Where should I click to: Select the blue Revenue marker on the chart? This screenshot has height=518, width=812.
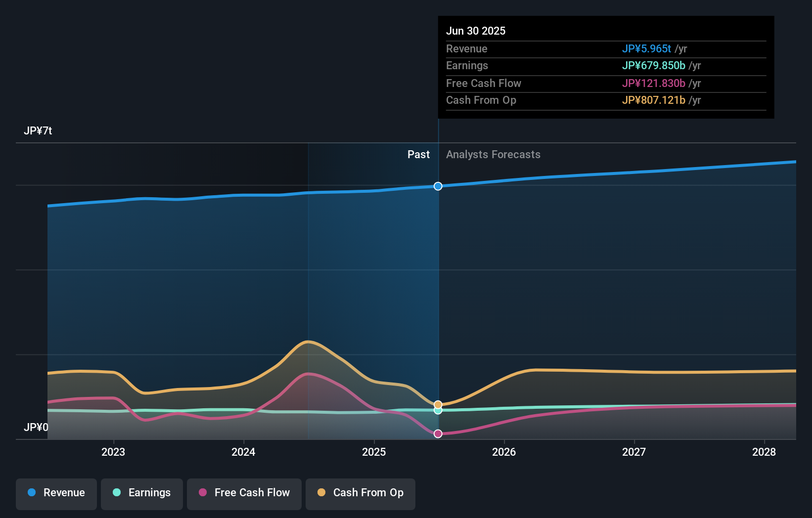(438, 186)
